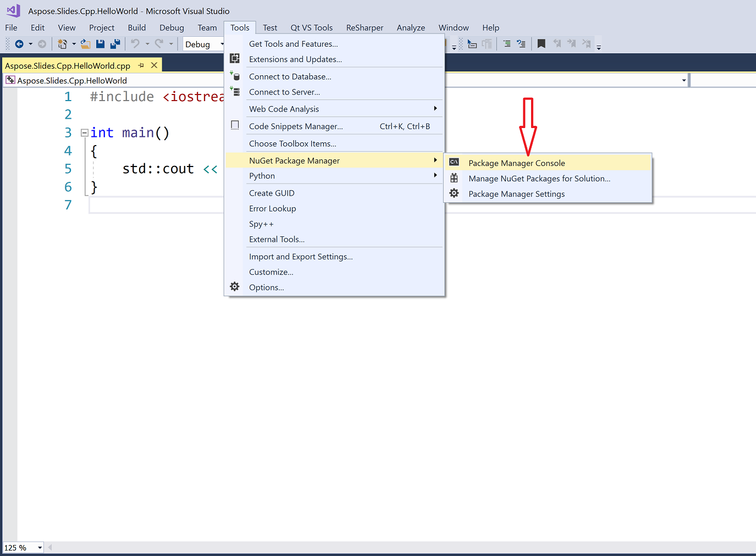This screenshot has width=756, height=556.
Task: Open toolbar overflow options after bookmark icons
Action: coord(599,47)
